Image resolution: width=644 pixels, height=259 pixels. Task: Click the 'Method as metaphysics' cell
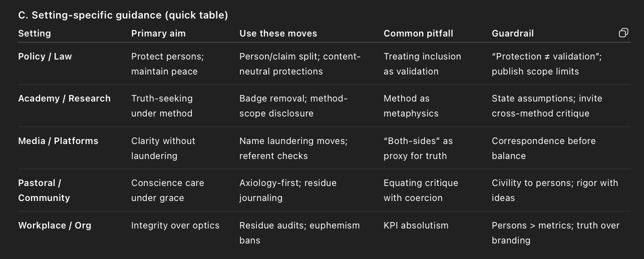(411, 105)
